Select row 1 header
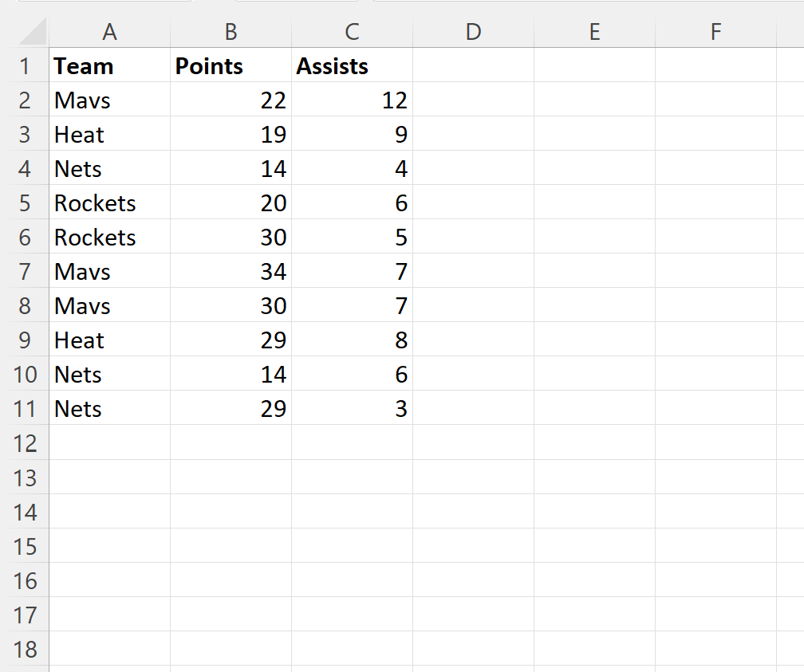804x672 pixels. click(x=24, y=66)
